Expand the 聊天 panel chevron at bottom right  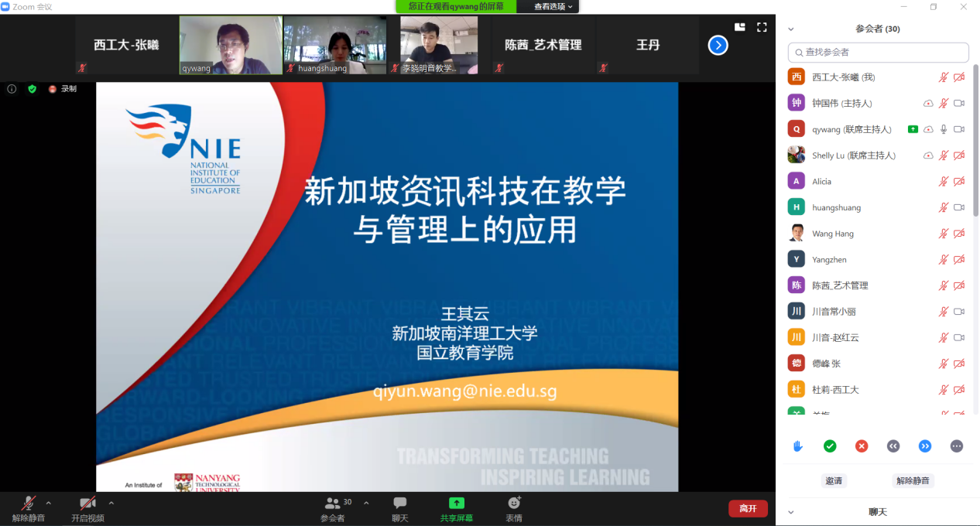coord(791,512)
